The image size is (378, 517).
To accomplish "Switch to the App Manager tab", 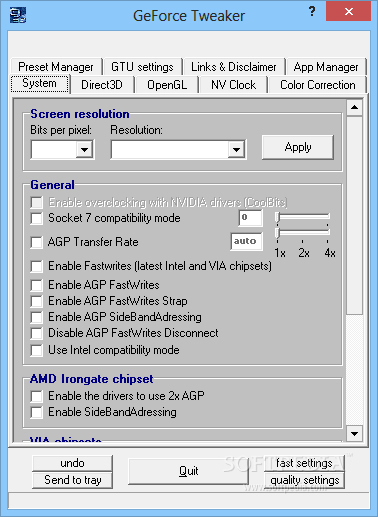I will tap(326, 67).
